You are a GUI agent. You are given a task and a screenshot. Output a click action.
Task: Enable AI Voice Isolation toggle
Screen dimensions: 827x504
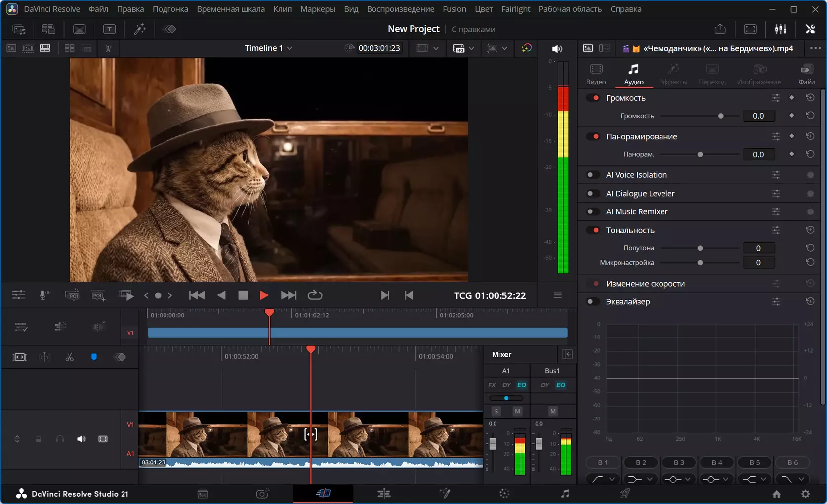click(x=593, y=175)
